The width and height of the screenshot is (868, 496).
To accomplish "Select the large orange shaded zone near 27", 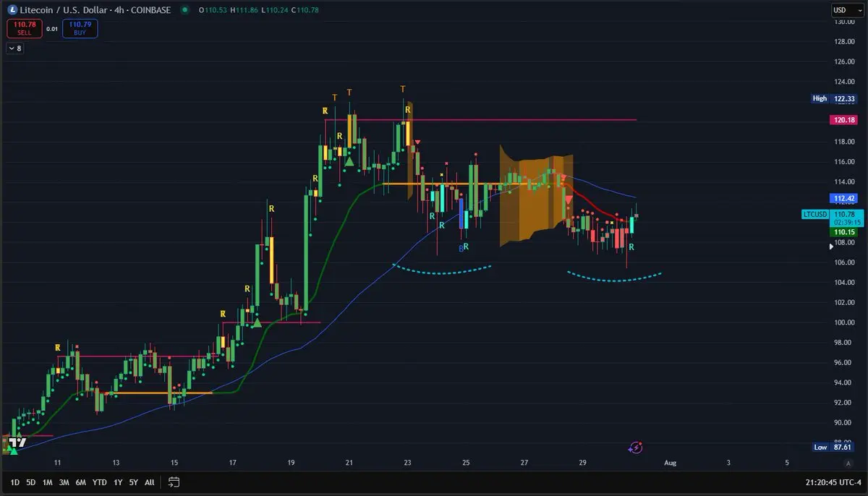I will coord(536,195).
